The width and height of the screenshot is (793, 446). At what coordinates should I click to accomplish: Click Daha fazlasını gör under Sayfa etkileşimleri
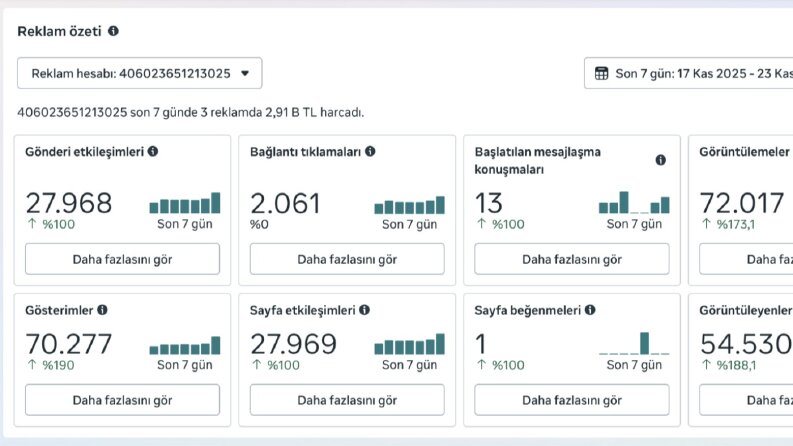pyautogui.click(x=347, y=400)
